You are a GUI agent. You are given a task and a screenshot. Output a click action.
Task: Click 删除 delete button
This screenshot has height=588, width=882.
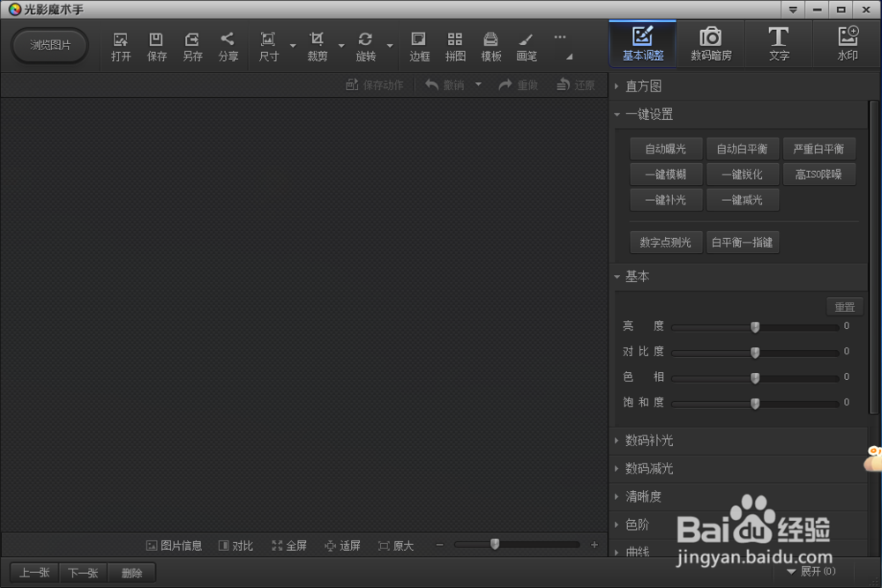tap(131, 573)
